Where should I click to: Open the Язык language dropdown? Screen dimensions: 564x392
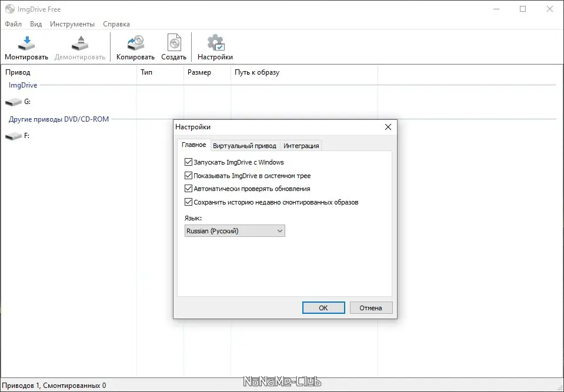coord(235,230)
